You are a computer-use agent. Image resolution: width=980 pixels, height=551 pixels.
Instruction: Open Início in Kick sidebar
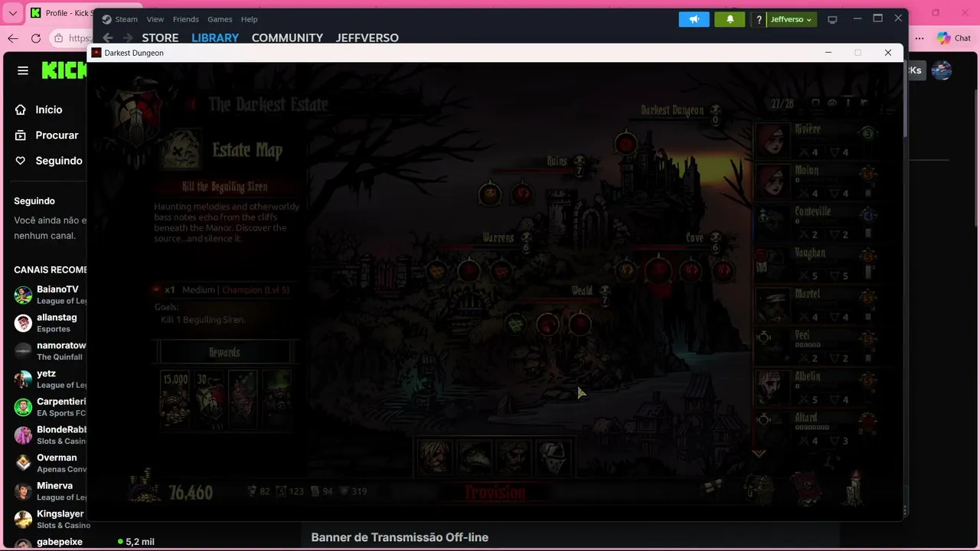(49, 109)
